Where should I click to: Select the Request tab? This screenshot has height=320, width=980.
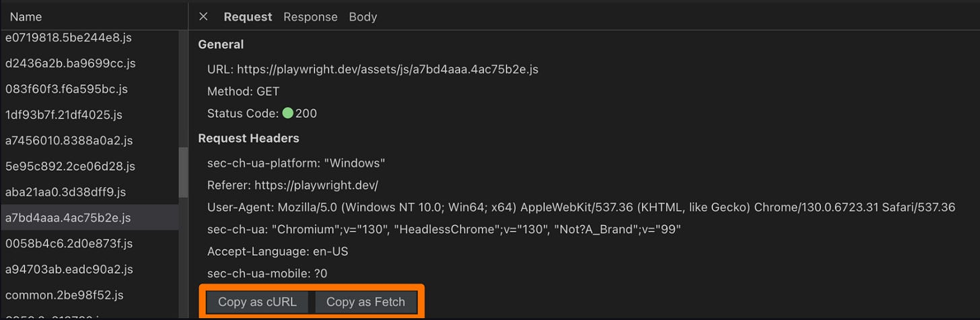click(248, 17)
